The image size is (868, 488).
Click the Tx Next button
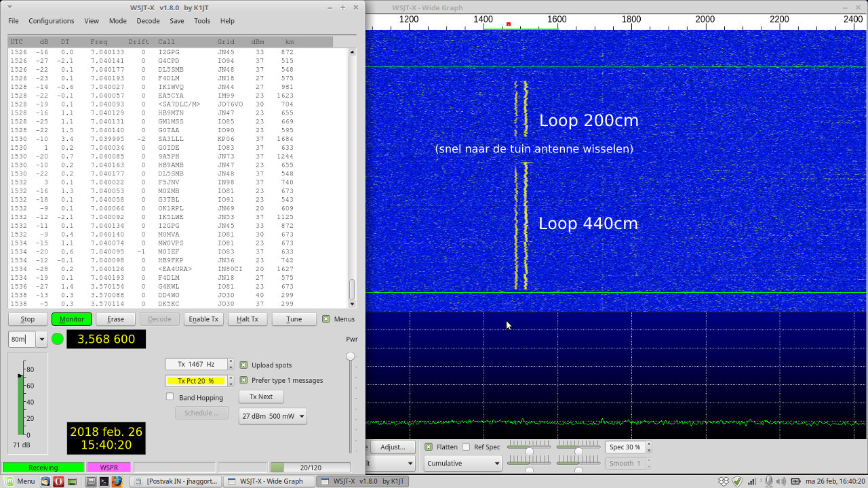[x=261, y=396]
